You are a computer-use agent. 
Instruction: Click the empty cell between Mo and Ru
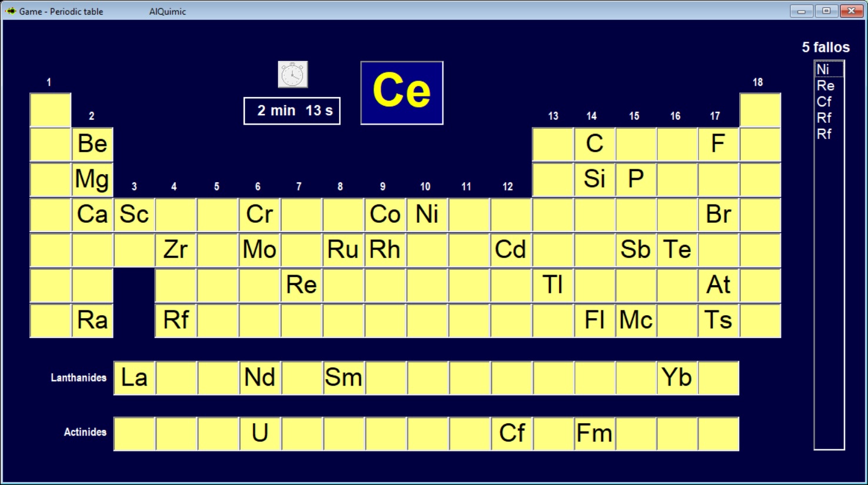tap(302, 250)
